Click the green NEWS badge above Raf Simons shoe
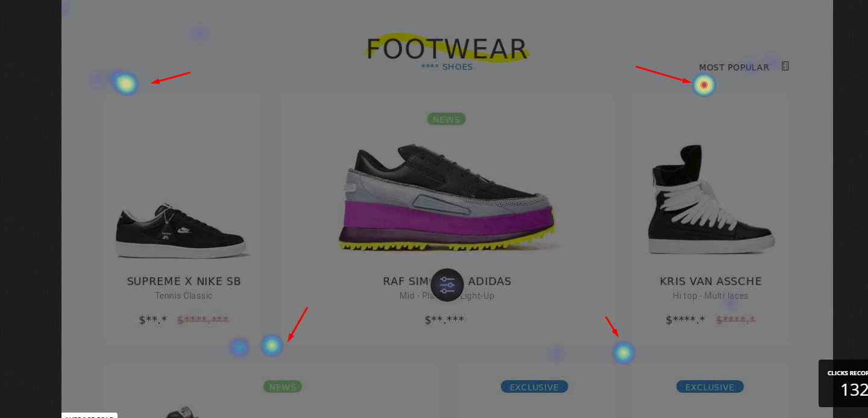The image size is (868, 418). click(447, 119)
